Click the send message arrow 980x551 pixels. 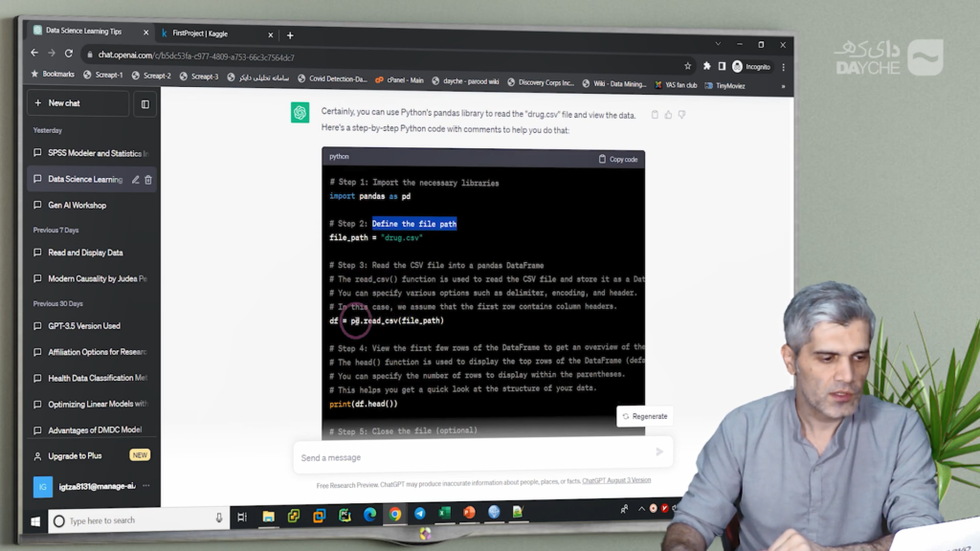tap(659, 452)
